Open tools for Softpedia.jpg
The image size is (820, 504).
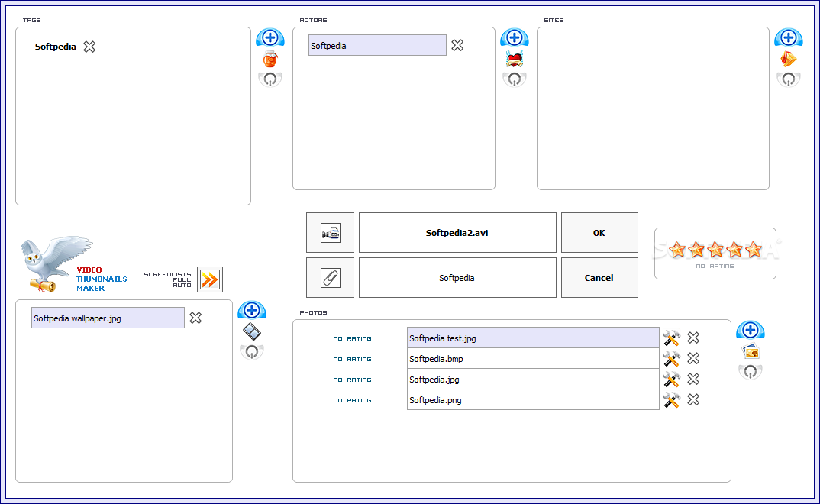[x=671, y=379]
